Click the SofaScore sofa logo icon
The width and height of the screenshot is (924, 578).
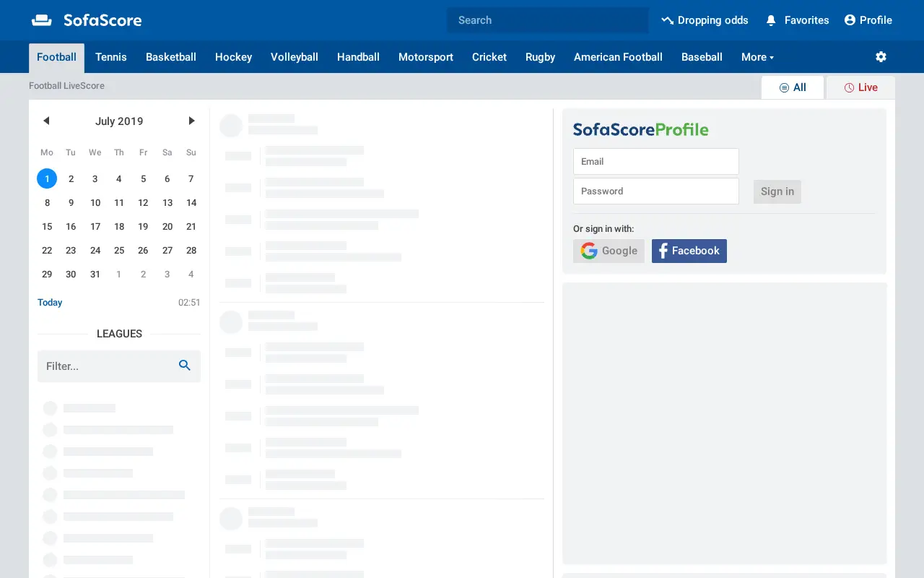point(42,20)
